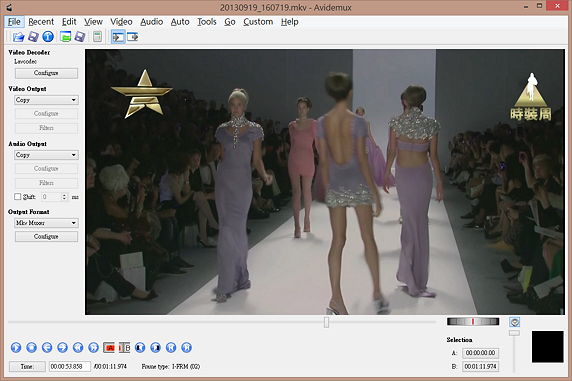Open the Audio Output Copy dropdown

(x=46, y=155)
